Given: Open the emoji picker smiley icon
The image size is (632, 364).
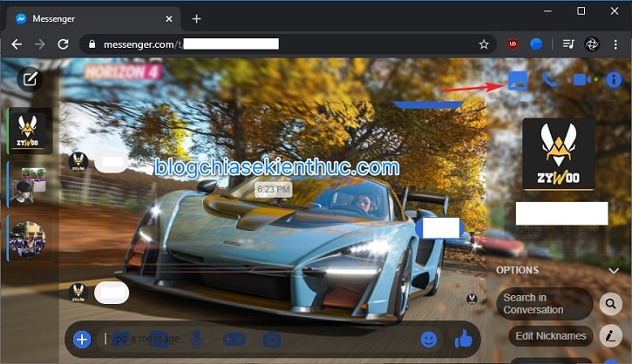Looking at the screenshot, I should pos(429,340).
